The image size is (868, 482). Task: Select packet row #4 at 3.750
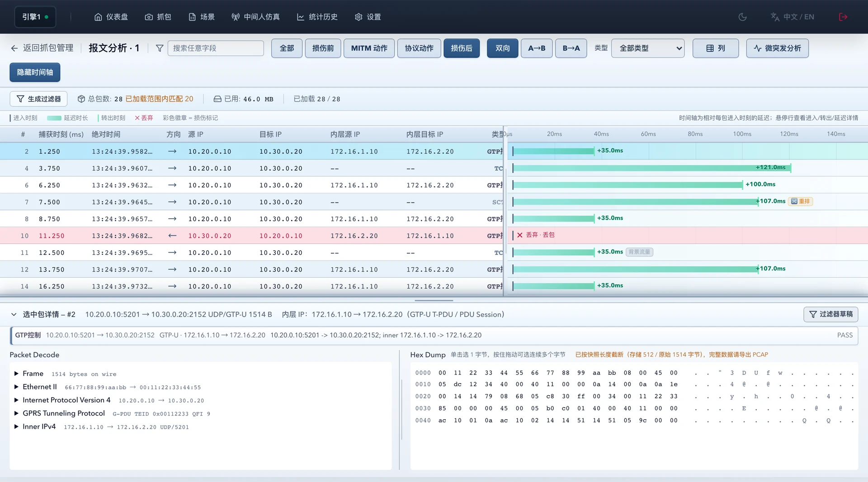click(251, 168)
